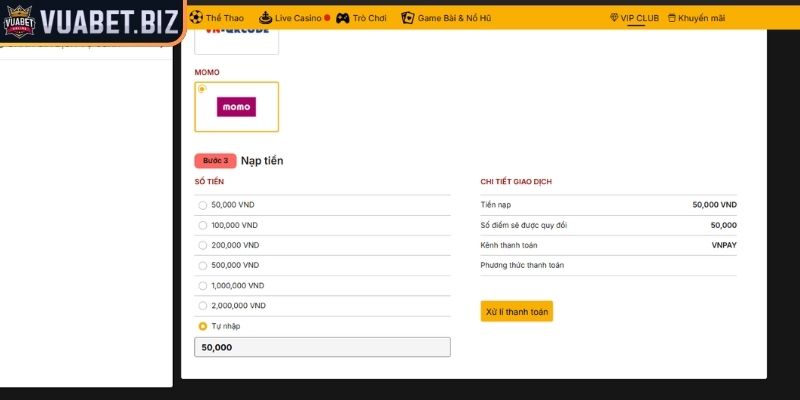This screenshot has height=400, width=800.
Task: Choose the 500,000 VND deposit amount
Action: [x=203, y=265]
